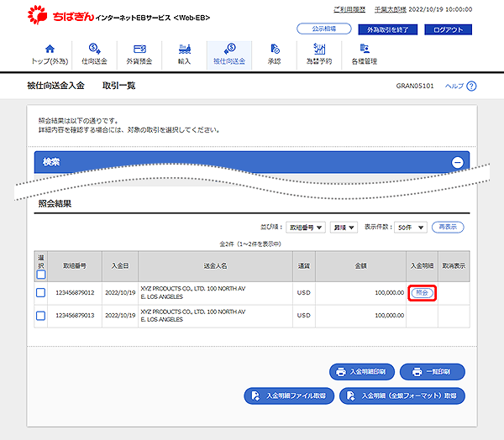This screenshot has height=440, width=504.
Task: Open the ヘルプ link
Action: pos(454,86)
